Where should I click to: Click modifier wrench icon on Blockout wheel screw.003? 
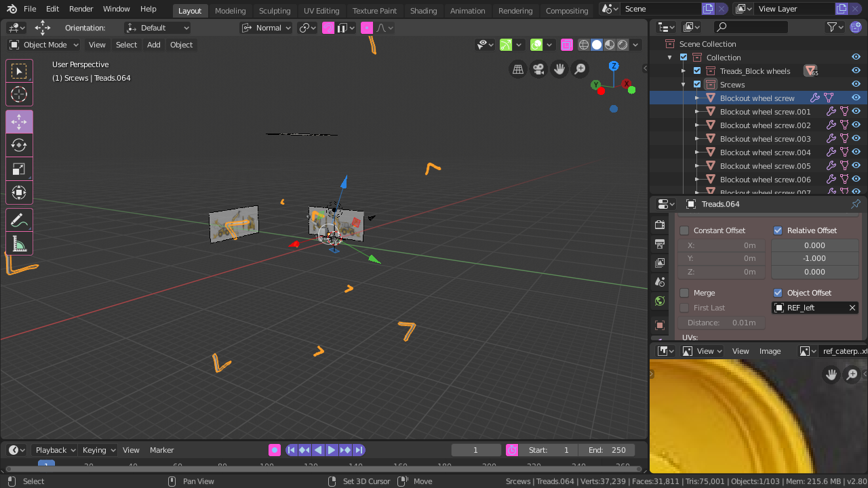click(831, 139)
